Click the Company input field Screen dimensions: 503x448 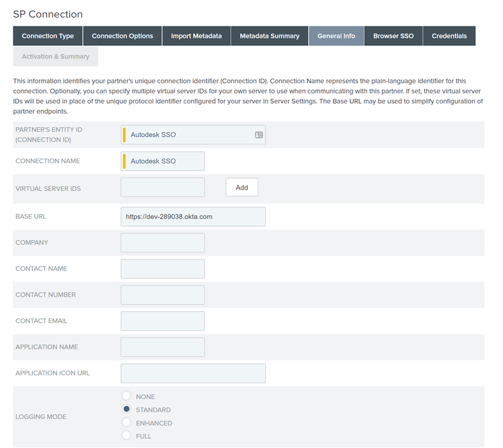click(162, 242)
